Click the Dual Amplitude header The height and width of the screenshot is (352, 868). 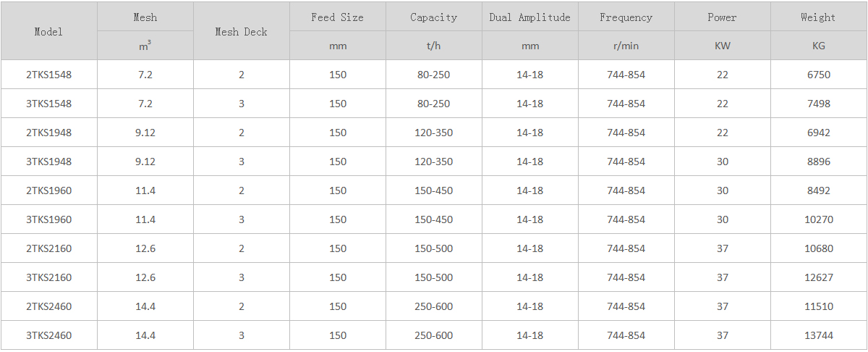(x=529, y=17)
